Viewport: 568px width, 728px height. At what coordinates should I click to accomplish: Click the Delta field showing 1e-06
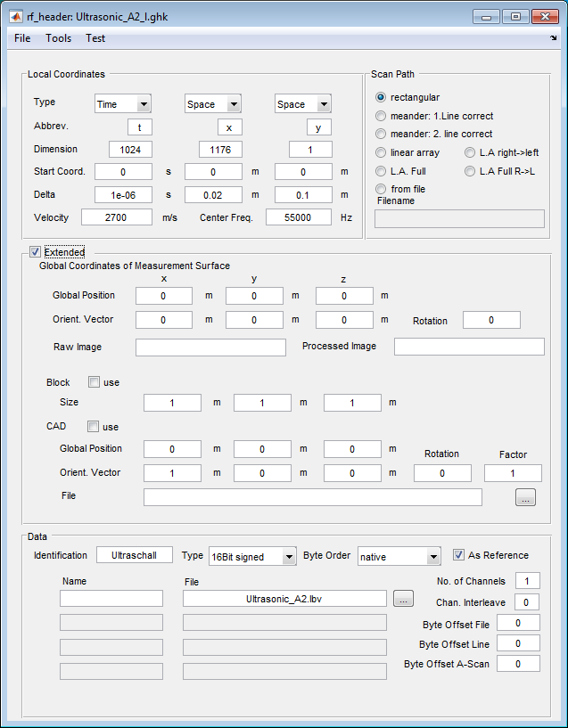click(124, 195)
